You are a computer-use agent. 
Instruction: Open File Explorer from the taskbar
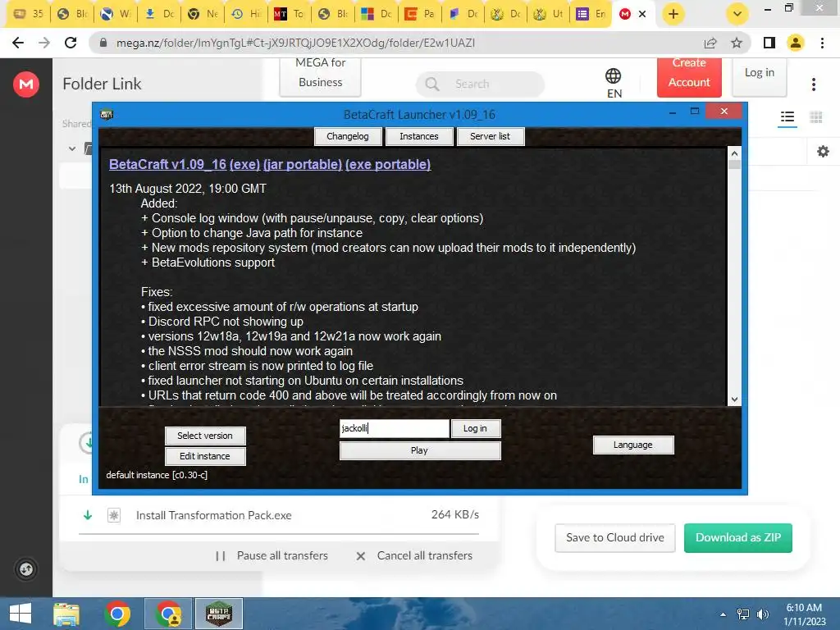(x=66, y=614)
